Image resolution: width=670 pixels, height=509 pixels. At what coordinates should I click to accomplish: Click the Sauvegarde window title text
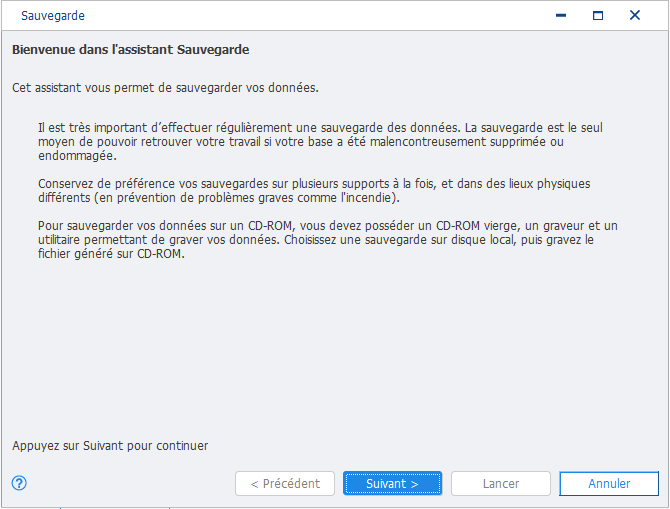53,16
